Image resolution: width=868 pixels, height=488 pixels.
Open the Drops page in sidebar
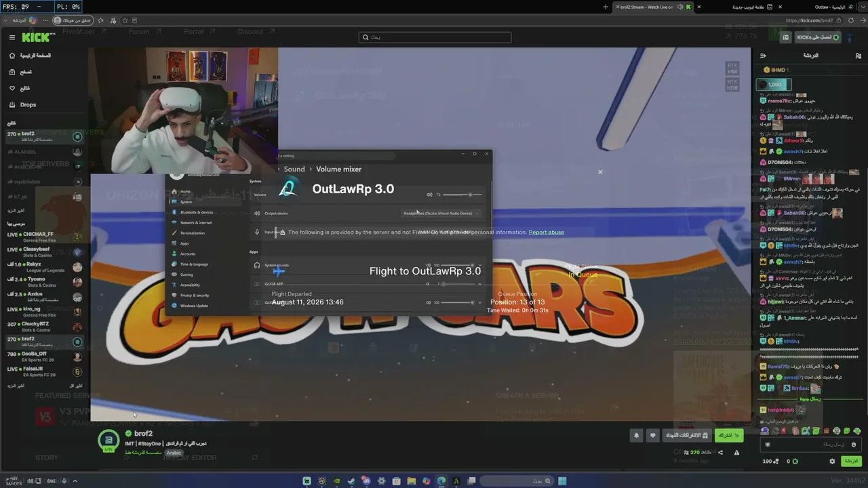28,104
